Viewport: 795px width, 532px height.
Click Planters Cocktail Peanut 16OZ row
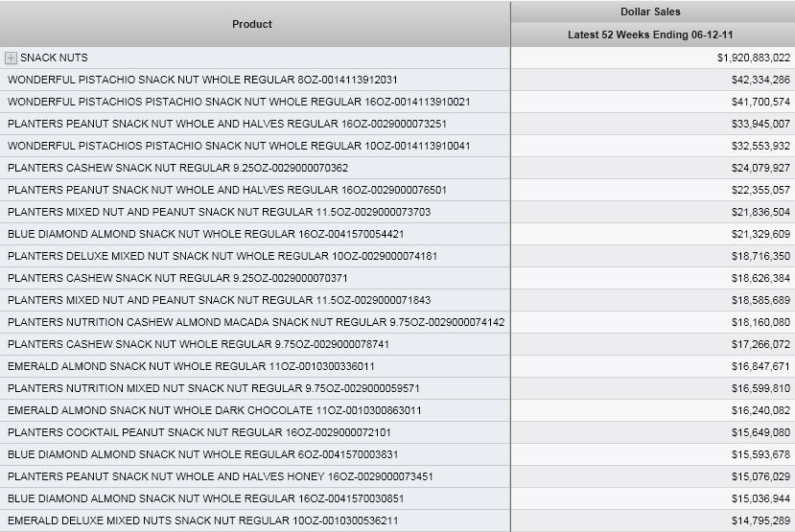pyautogui.click(x=199, y=432)
